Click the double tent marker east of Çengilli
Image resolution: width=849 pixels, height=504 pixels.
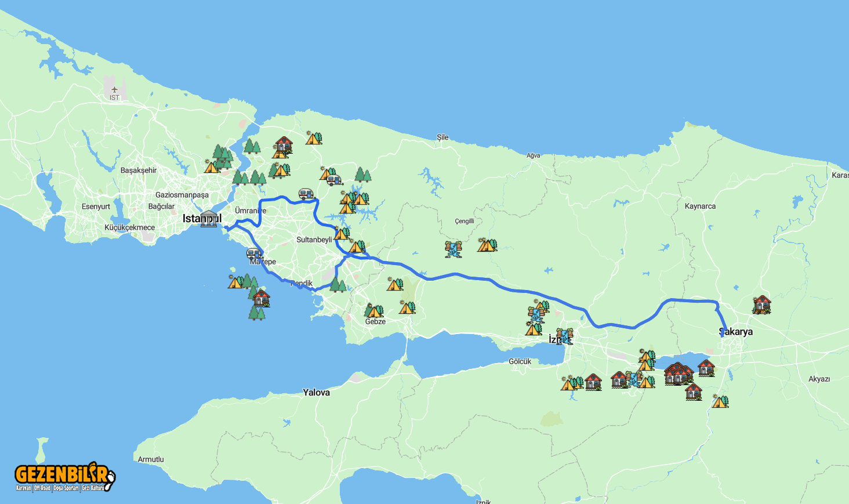point(487,245)
